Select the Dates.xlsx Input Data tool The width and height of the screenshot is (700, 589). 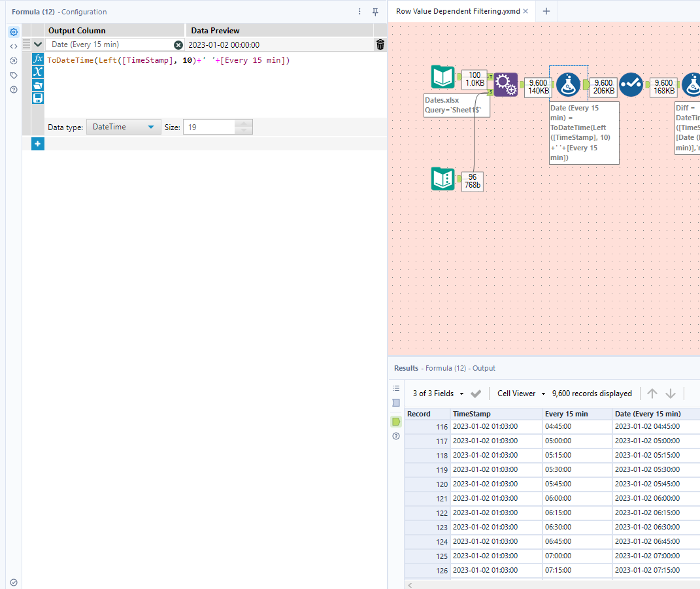[x=442, y=78]
